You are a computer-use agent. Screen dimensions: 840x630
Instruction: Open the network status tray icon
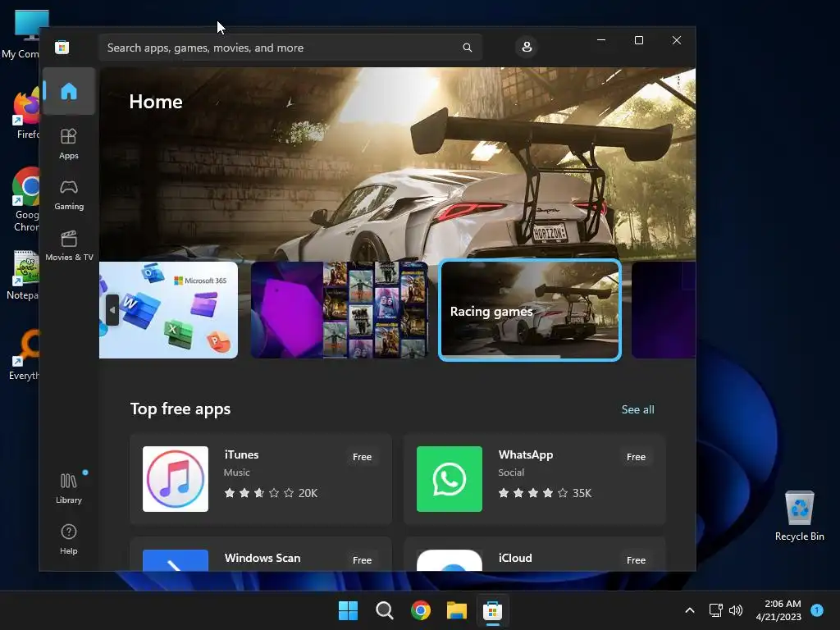pyautogui.click(x=715, y=610)
